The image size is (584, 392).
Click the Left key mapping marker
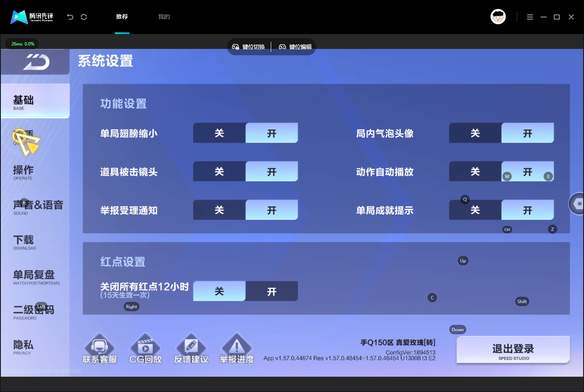[x=41, y=307]
